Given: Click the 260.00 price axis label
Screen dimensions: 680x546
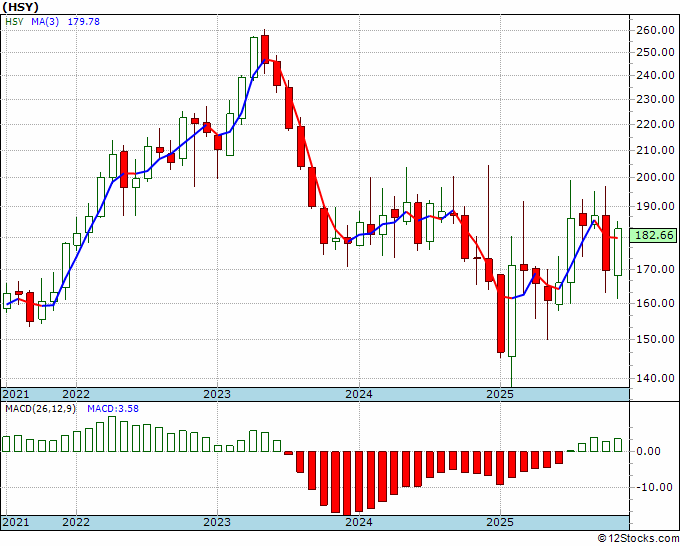Looking at the screenshot, I should (x=655, y=30).
